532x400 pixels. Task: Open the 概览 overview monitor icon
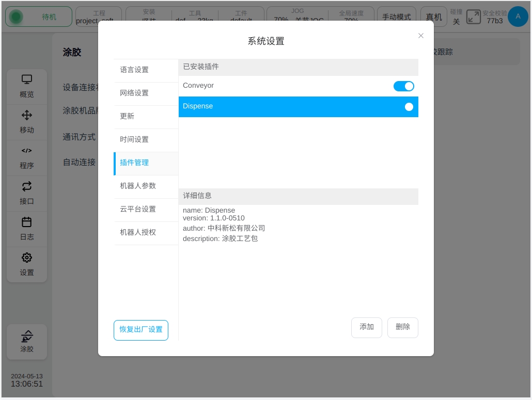tap(27, 79)
